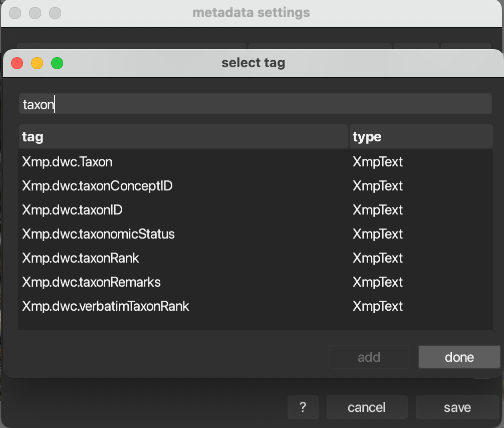Sort by the type column header
Image resolution: width=504 pixels, height=428 pixels.
421,137
